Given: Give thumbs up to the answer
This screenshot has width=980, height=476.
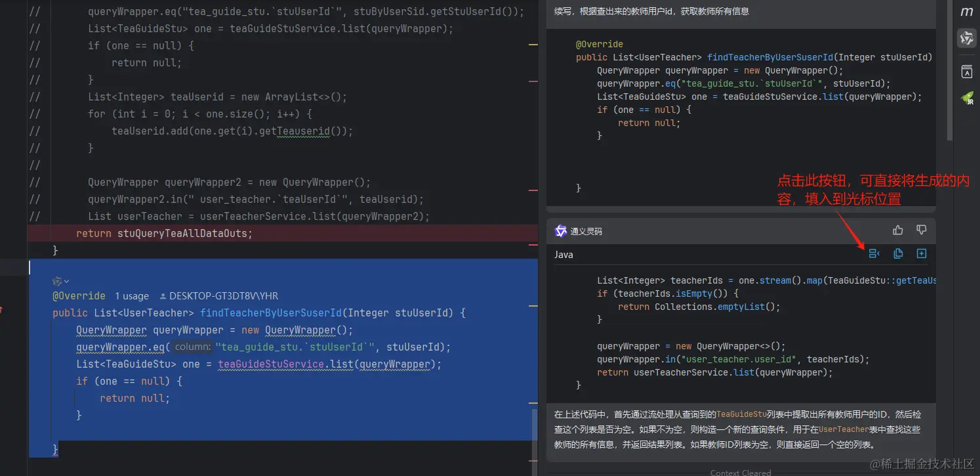Looking at the screenshot, I should (898, 230).
